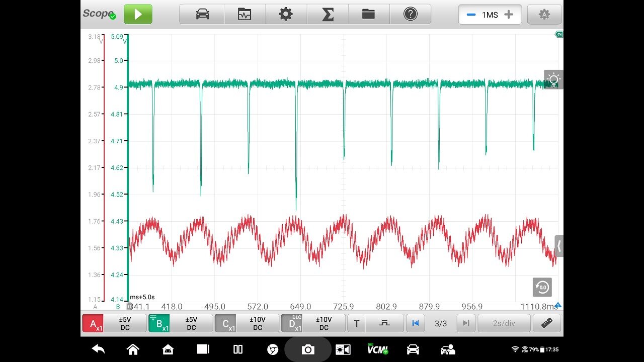Open the Android robot home icon
Viewport: 644px width, 362px height.
[168, 349]
